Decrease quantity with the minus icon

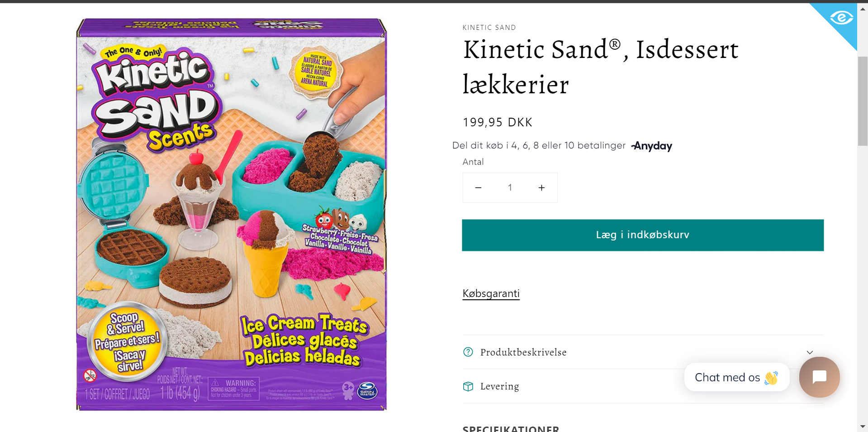pyautogui.click(x=478, y=187)
